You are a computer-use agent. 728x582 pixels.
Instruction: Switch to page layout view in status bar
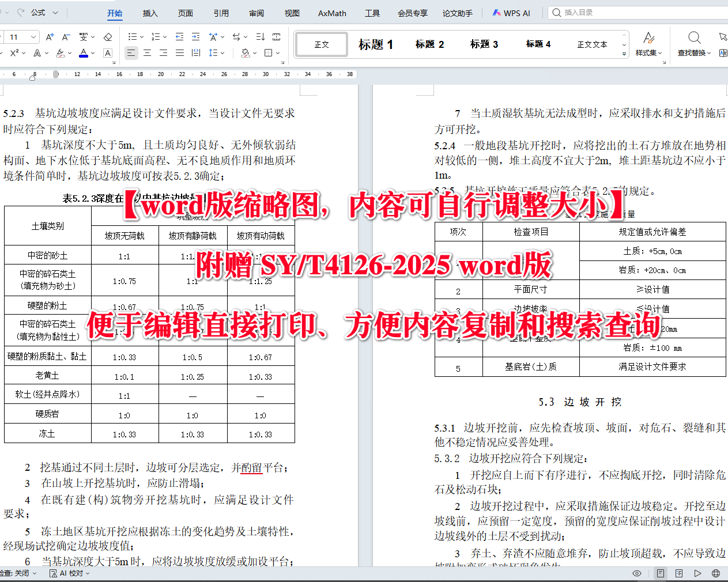pos(661,573)
